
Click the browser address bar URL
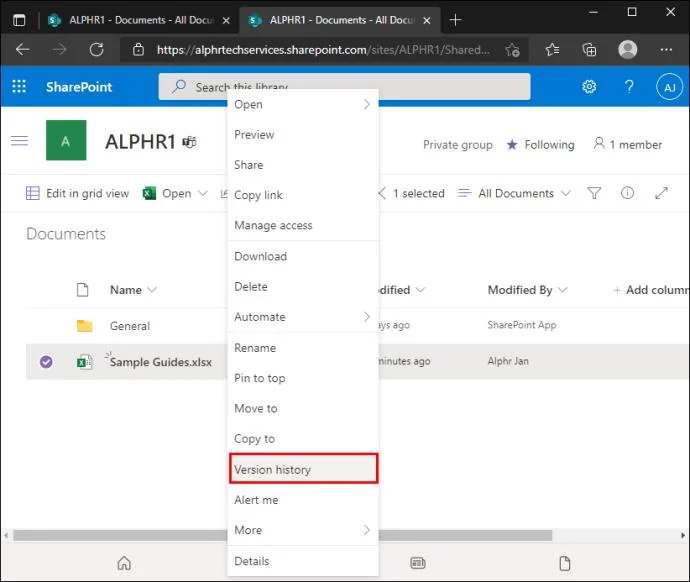(x=323, y=50)
